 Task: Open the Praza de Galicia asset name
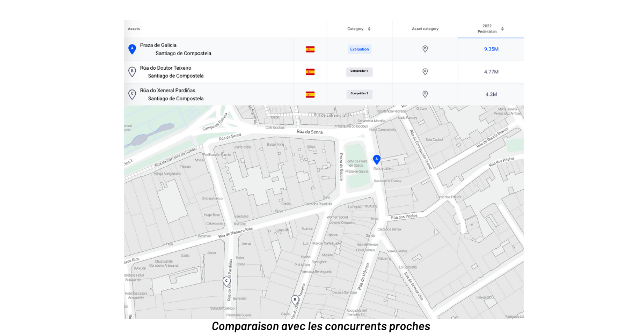158,45
